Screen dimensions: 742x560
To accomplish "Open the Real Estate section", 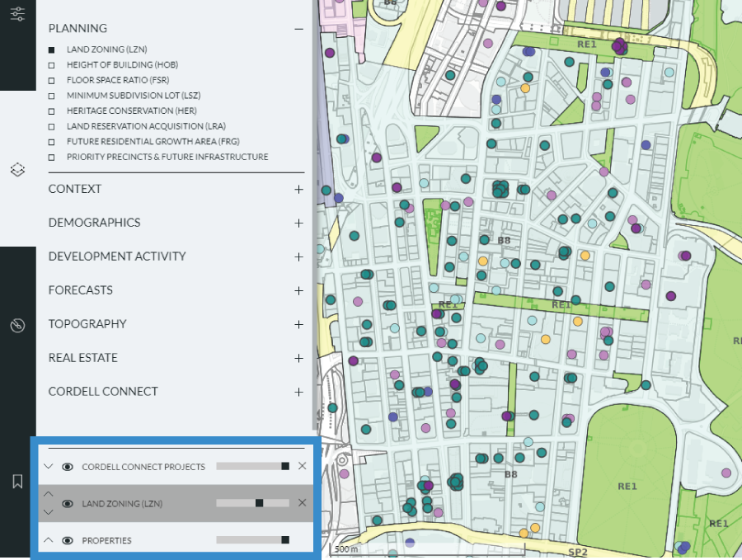I will [298, 358].
